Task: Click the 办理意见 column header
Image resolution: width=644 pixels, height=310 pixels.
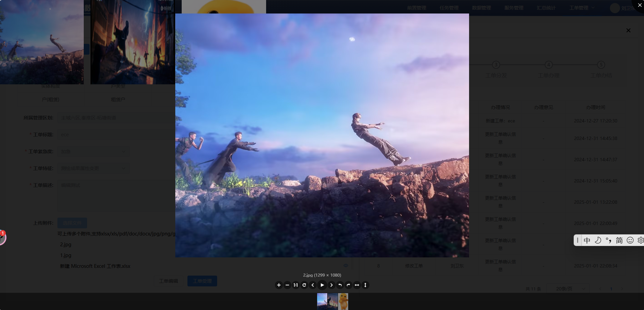Action: (543, 107)
